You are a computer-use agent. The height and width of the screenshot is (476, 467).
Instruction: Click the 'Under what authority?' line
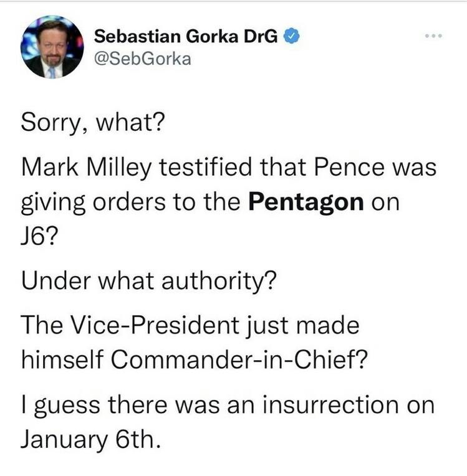(x=149, y=281)
